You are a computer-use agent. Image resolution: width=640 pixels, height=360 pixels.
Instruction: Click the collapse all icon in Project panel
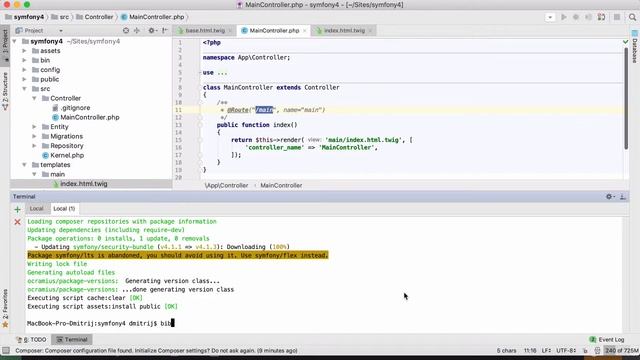tap(137, 31)
